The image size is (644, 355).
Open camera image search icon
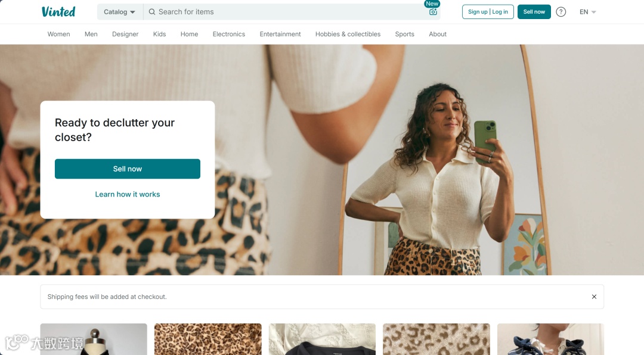pos(433,12)
